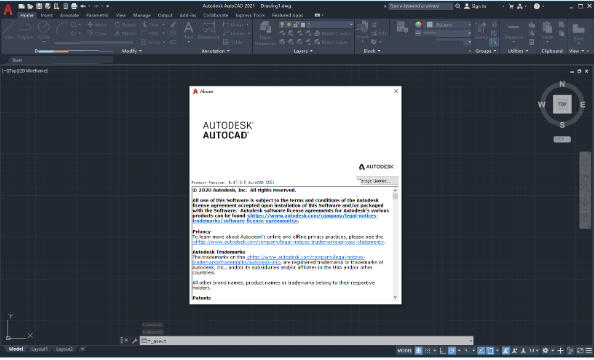Click the Manage License button in About dialog
This screenshot has width=594, height=360.
377,181
